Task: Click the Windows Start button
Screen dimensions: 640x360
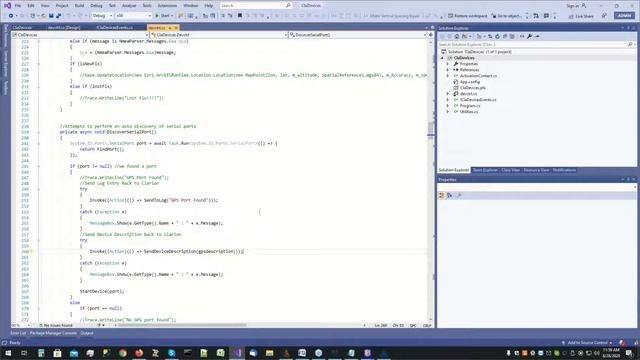Action: 8,353
